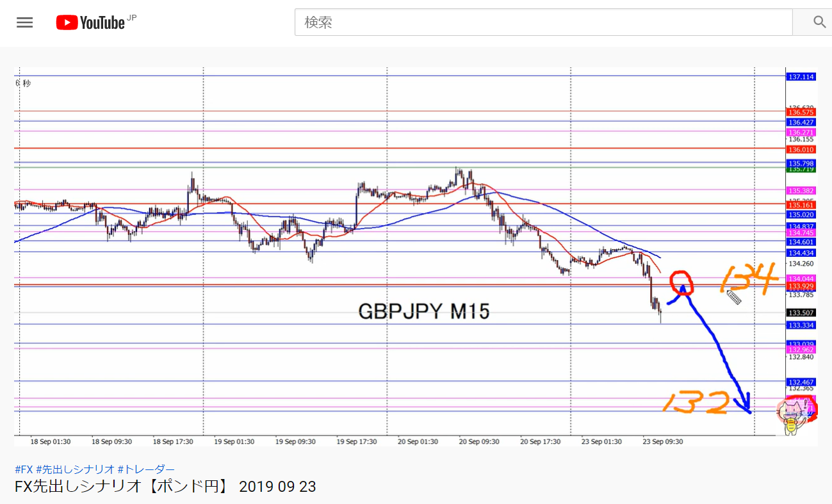Click the pencil cursor icon on the chart
The height and width of the screenshot is (504, 832).
[x=733, y=297]
